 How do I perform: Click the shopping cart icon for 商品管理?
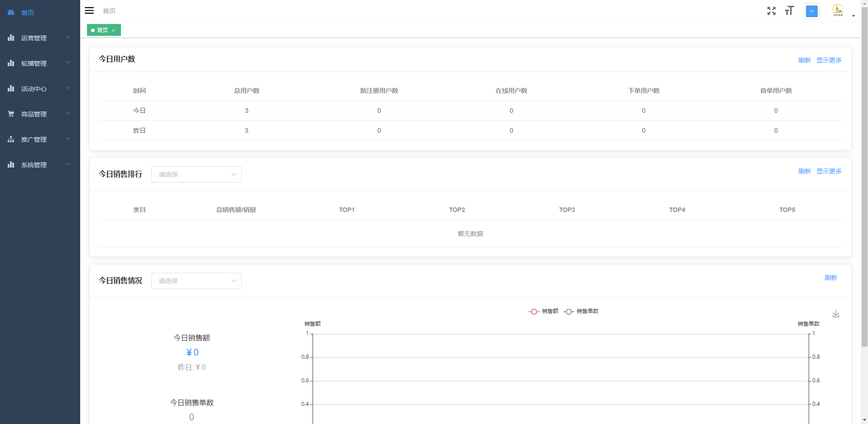pyautogui.click(x=11, y=114)
